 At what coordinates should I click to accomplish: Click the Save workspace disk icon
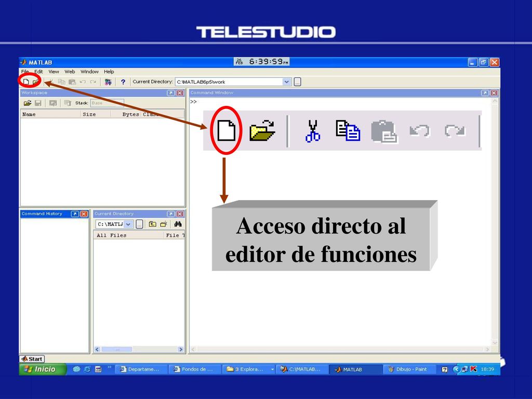(x=38, y=103)
